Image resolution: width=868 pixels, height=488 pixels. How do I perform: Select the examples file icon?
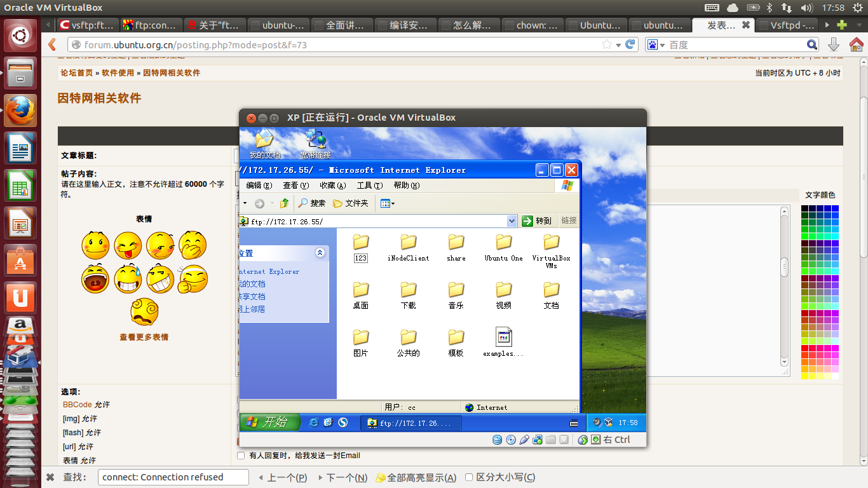pyautogui.click(x=503, y=342)
